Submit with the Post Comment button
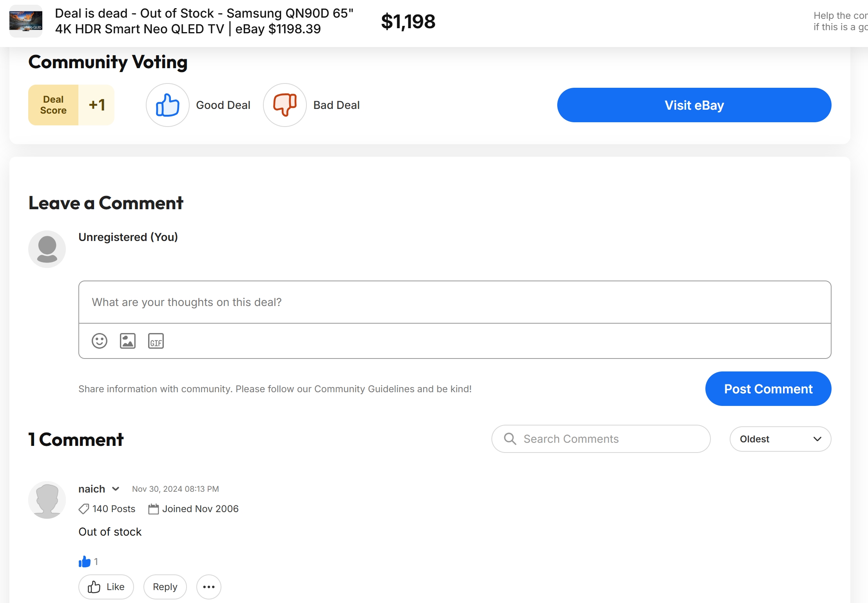The image size is (868, 603). click(x=768, y=389)
